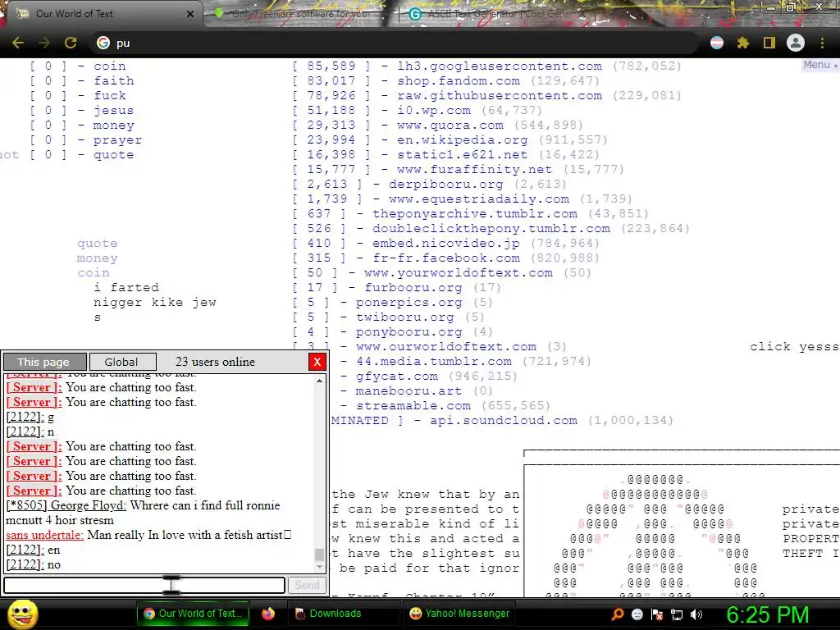Open Firefox from the taskbar
Screen dimensions: 840x630
coord(268,614)
